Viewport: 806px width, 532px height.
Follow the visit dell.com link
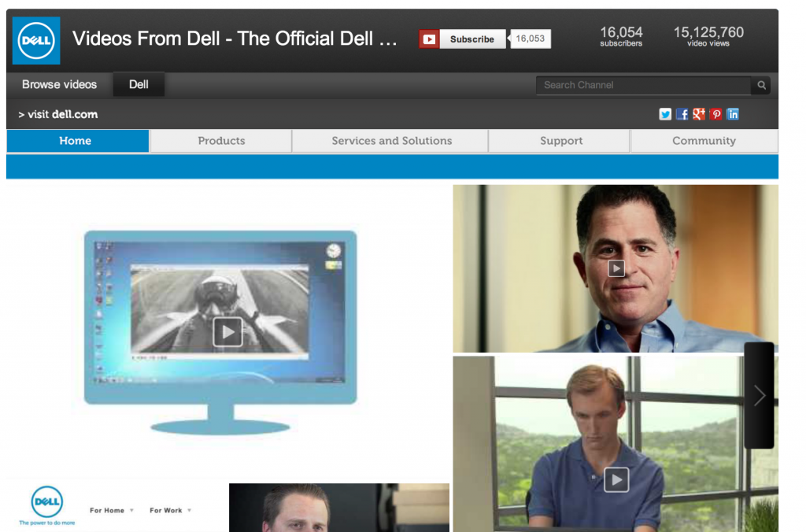58,114
